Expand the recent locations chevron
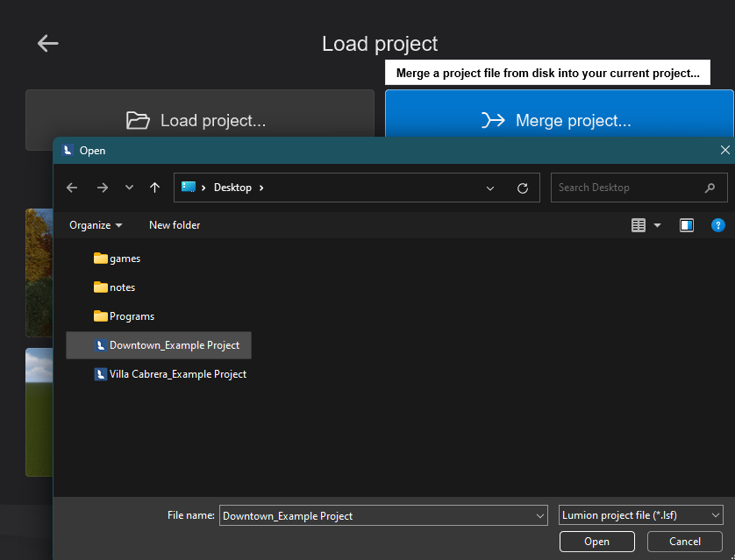 (129, 188)
